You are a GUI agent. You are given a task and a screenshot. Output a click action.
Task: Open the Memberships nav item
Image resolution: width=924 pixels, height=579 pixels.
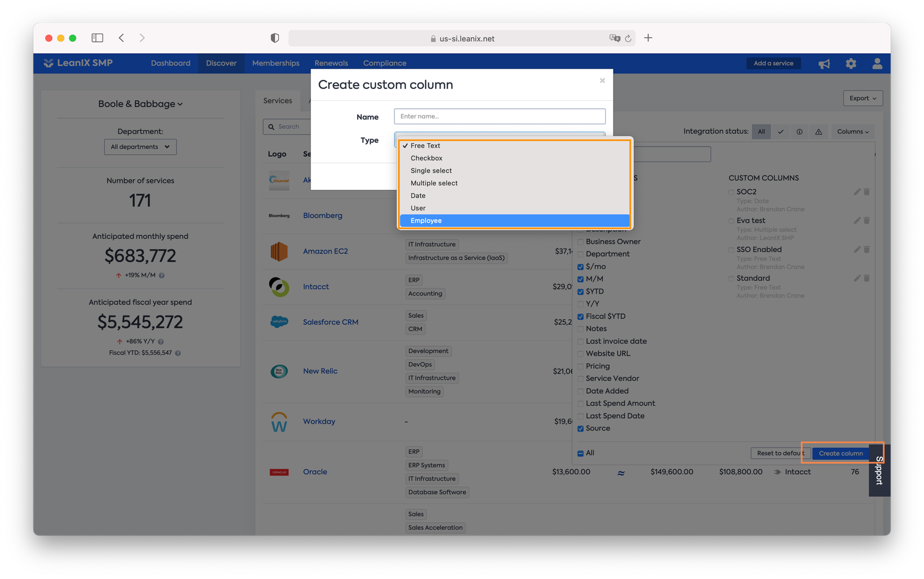(x=276, y=63)
